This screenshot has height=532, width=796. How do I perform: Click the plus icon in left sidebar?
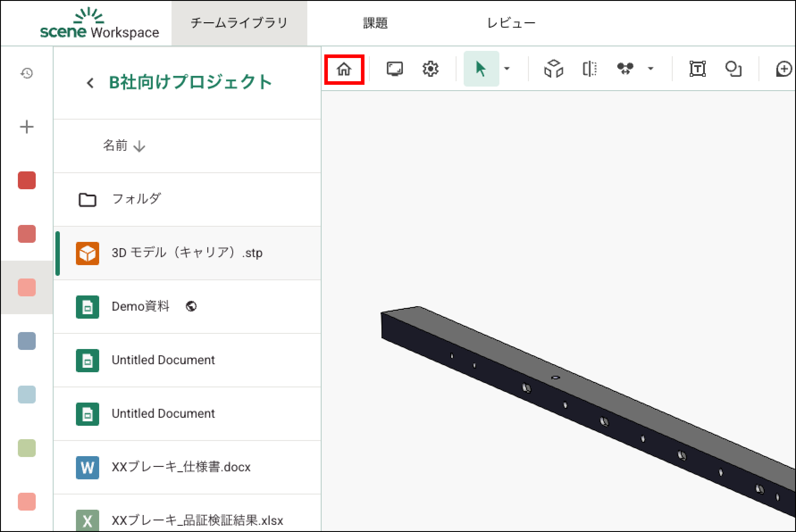coord(27,127)
